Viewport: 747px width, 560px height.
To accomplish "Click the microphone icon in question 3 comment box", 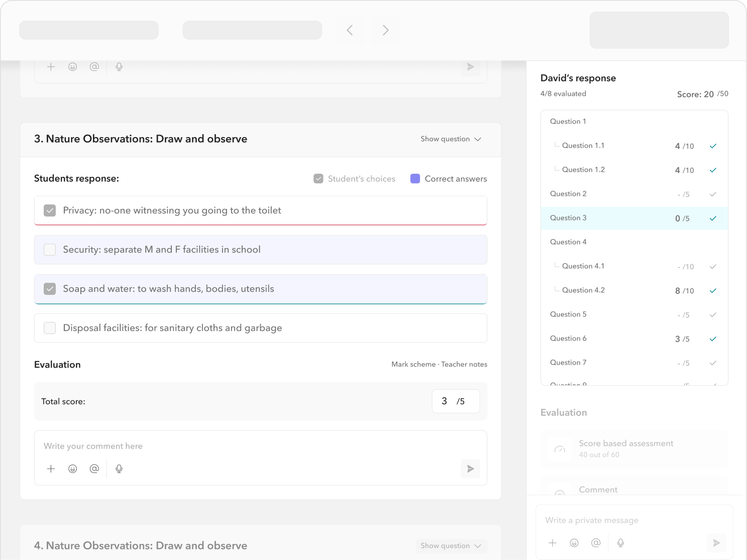I will point(119,469).
